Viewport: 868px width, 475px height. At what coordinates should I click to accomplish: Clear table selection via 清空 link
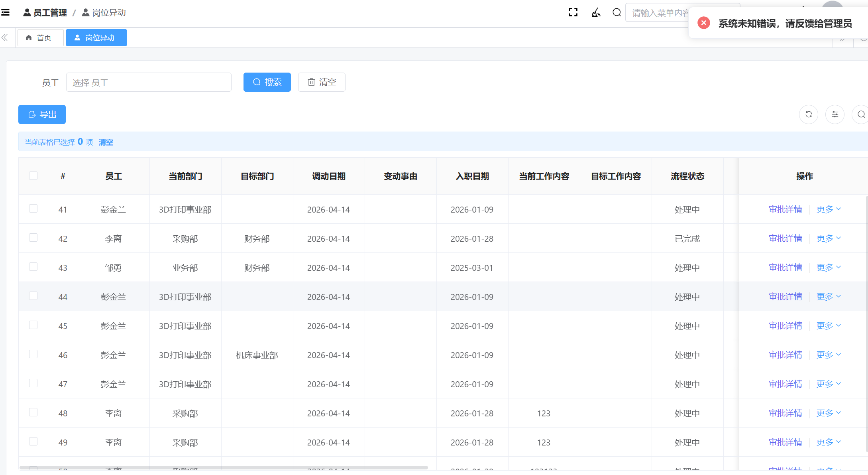106,142
